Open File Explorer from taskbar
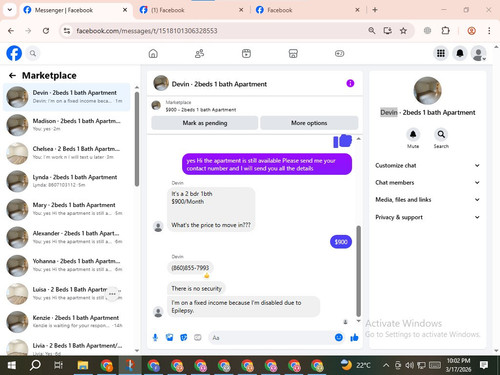This screenshot has height=375, width=500. (83, 365)
